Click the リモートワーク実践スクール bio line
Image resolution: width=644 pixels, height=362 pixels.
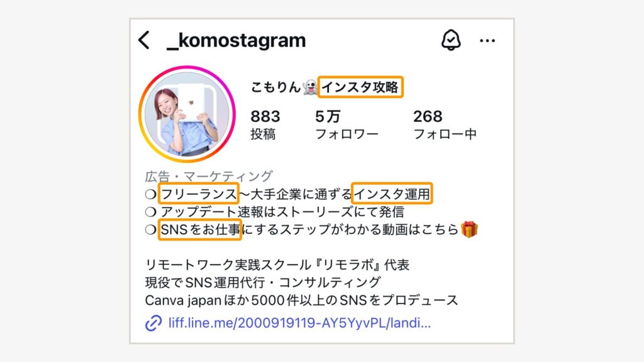point(277,265)
